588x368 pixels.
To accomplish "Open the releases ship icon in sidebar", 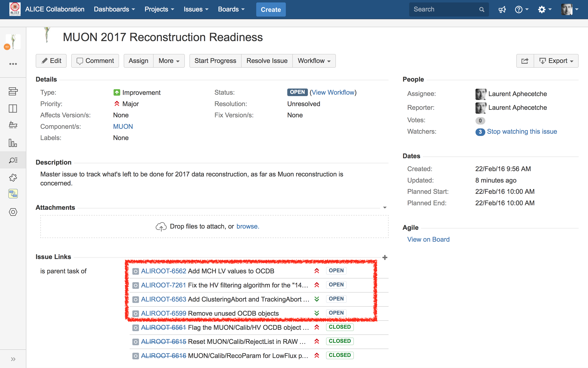I will pos(13,125).
